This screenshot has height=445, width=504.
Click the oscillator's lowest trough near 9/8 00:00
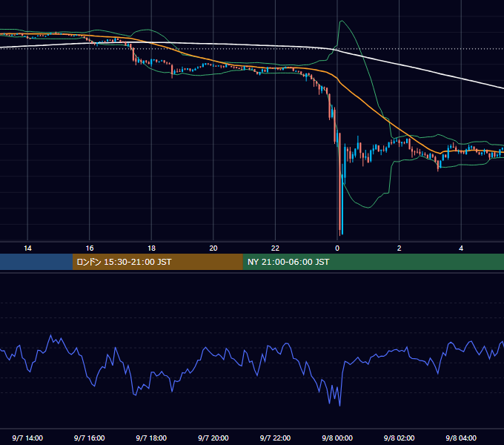[x=339, y=405]
